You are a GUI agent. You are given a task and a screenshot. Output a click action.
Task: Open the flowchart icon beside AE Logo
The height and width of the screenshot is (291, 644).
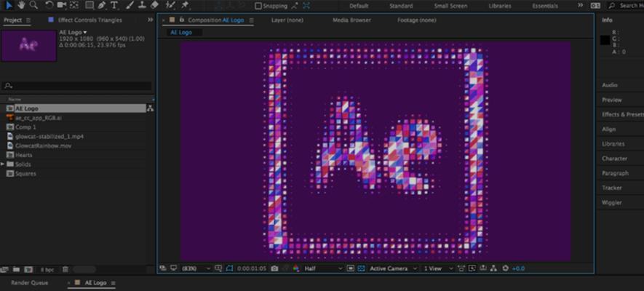point(150,108)
